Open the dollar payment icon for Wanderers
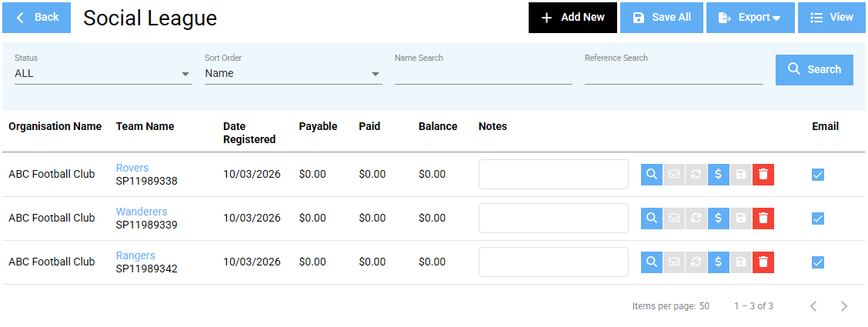The height and width of the screenshot is (327, 868). click(719, 219)
